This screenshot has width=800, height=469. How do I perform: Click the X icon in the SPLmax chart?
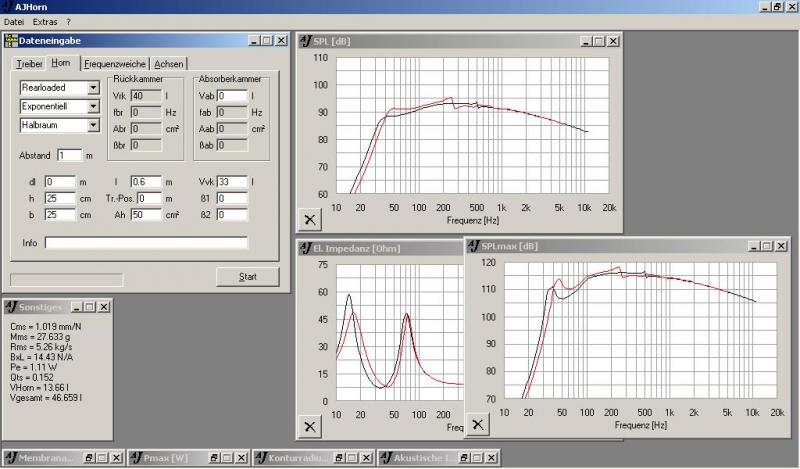click(x=480, y=424)
